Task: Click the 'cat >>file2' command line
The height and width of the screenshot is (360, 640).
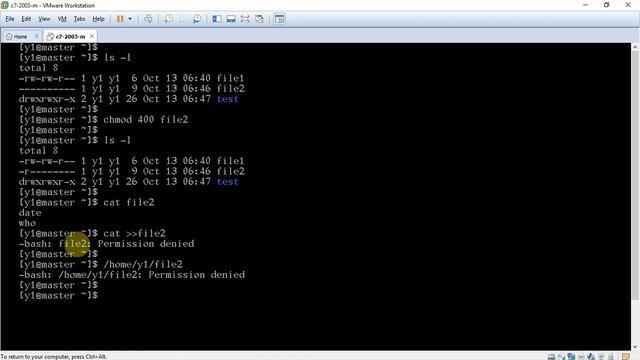Action: [x=134, y=233]
